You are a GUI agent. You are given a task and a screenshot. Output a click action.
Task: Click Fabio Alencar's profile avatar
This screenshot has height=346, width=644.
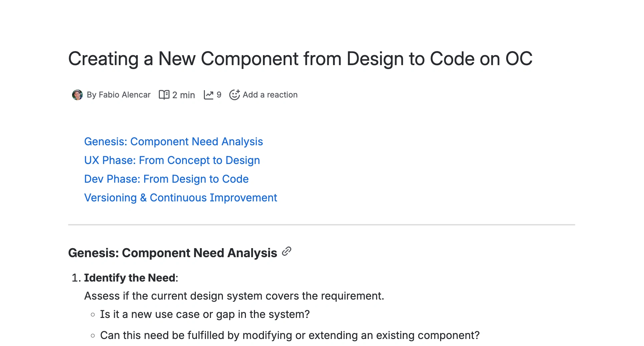77,95
